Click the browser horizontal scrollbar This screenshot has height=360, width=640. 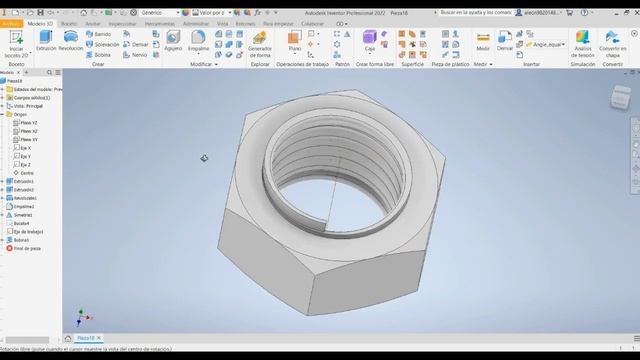(27, 340)
